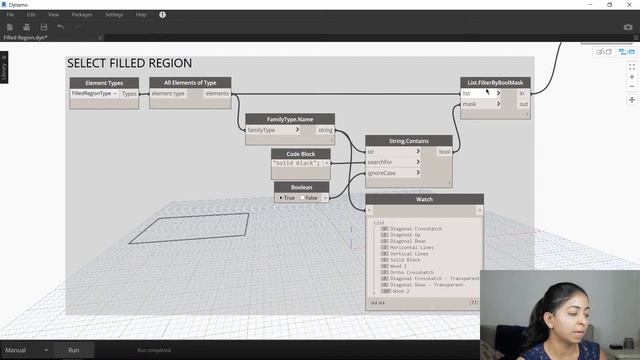The image size is (640, 360).
Task: Click the Dynamo app logo icon
Action: tap(4, 4)
